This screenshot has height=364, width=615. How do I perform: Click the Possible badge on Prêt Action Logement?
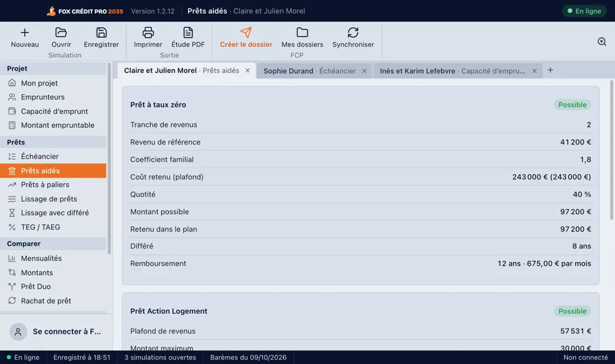point(572,311)
